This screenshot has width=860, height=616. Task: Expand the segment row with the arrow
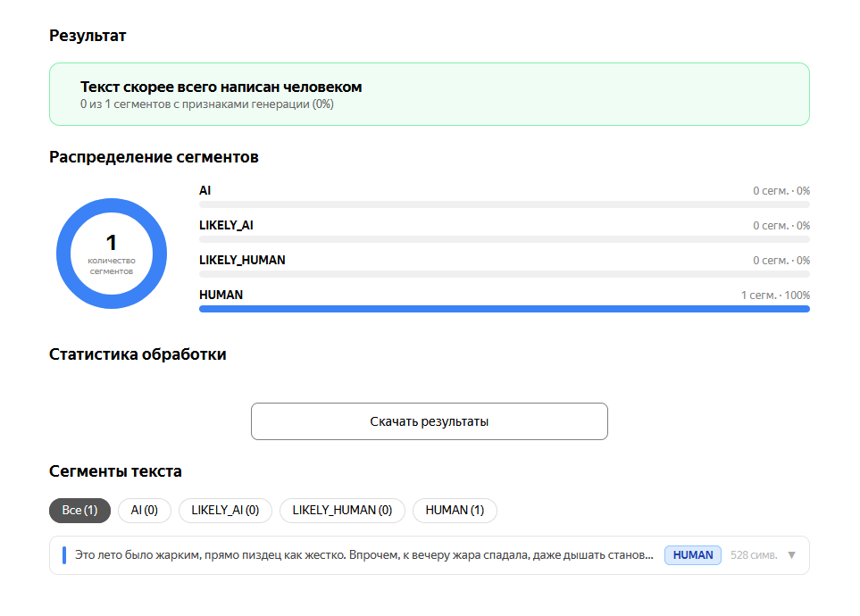point(791,555)
